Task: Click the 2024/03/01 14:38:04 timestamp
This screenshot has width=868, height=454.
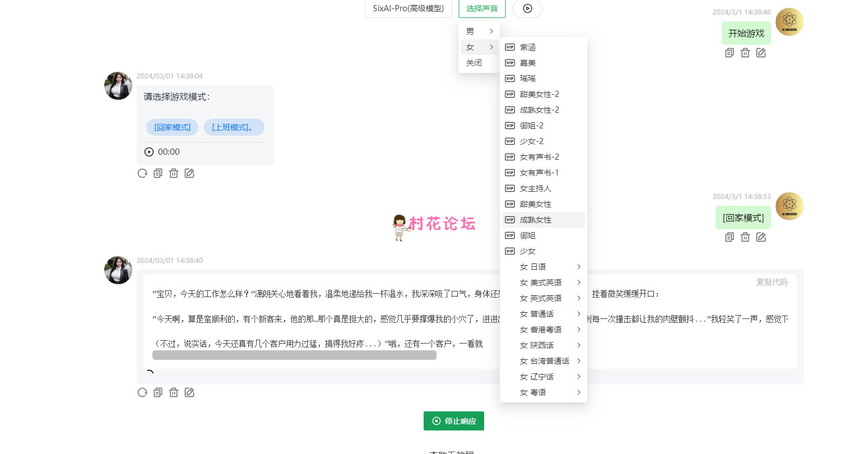Action: point(170,76)
